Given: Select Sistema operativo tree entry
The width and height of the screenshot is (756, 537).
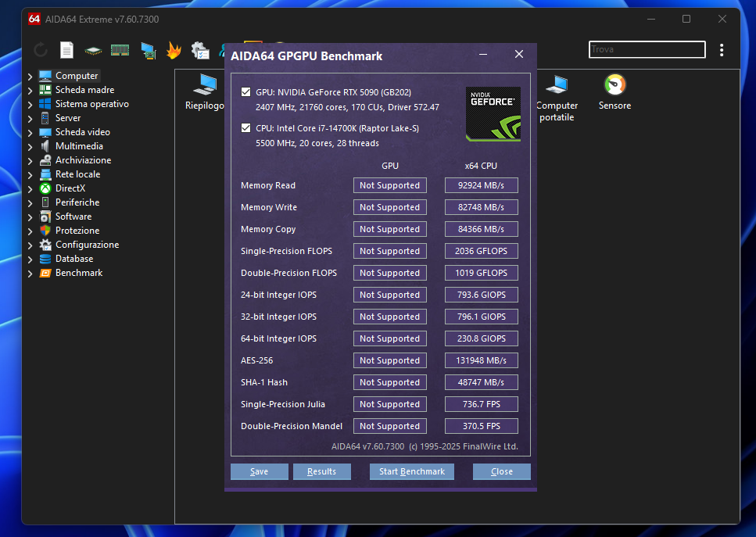Looking at the screenshot, I should (x=91, y=104).
